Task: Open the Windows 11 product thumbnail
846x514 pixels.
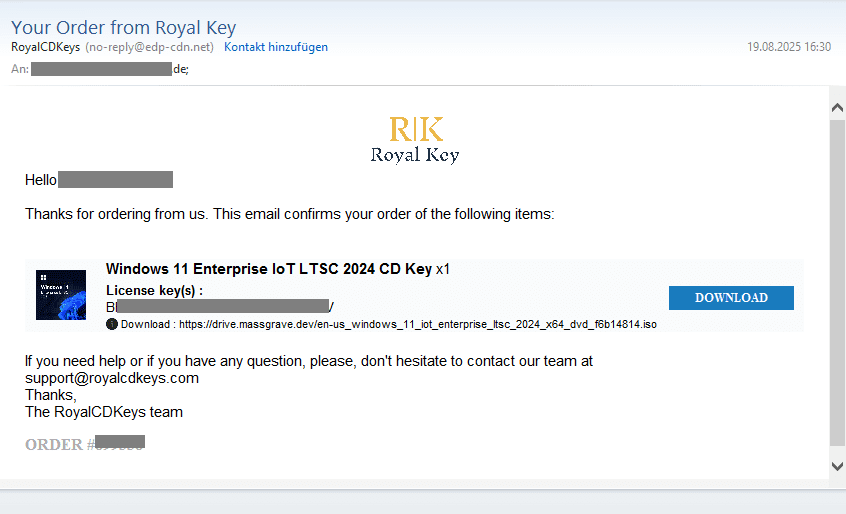Action: click(61, 294)
